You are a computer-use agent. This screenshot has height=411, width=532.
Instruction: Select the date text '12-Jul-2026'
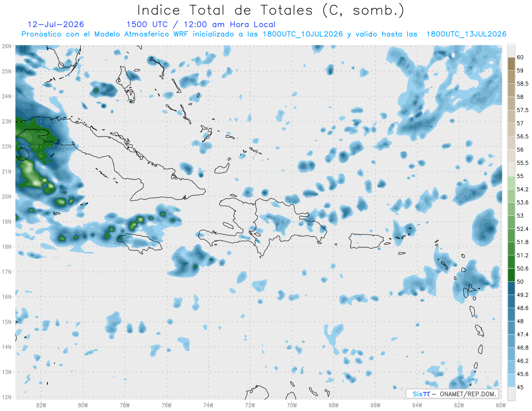55,24
